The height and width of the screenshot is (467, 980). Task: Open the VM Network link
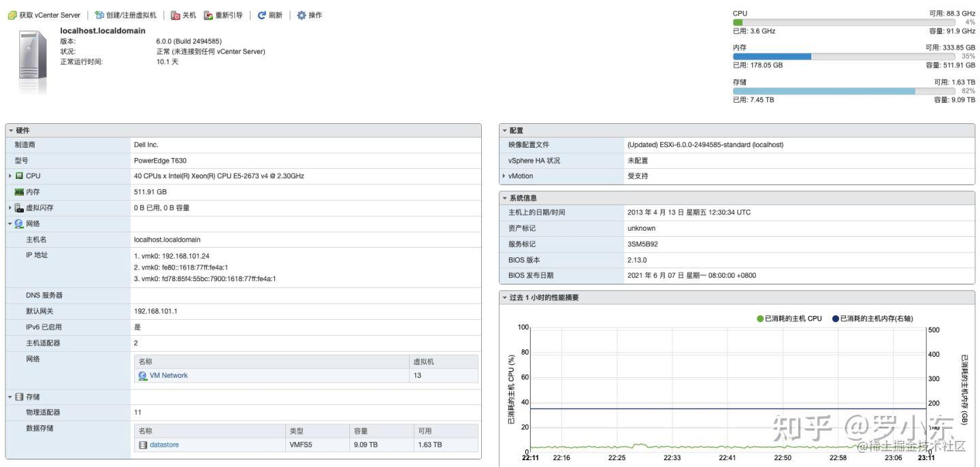click(169, 375)
